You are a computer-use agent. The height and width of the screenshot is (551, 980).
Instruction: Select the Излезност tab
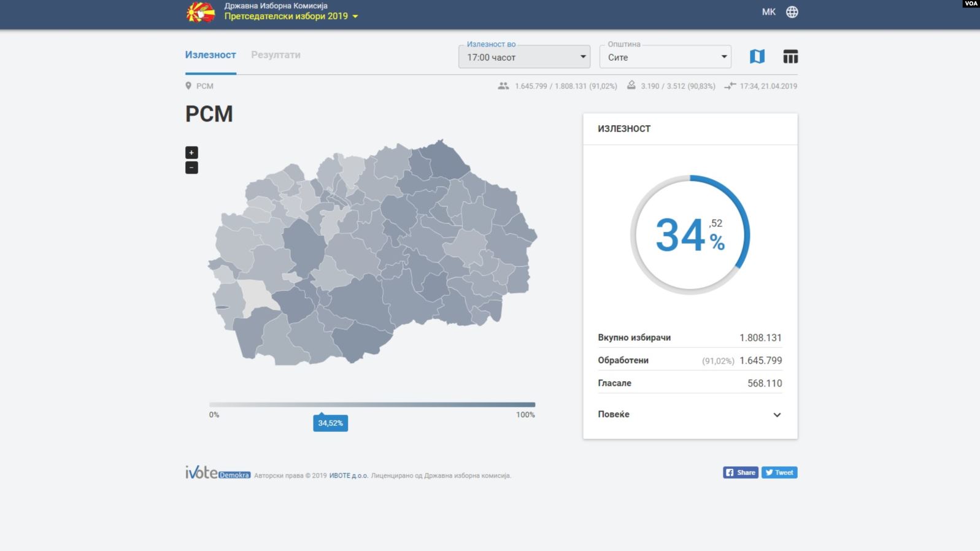[x=210, y=55]
